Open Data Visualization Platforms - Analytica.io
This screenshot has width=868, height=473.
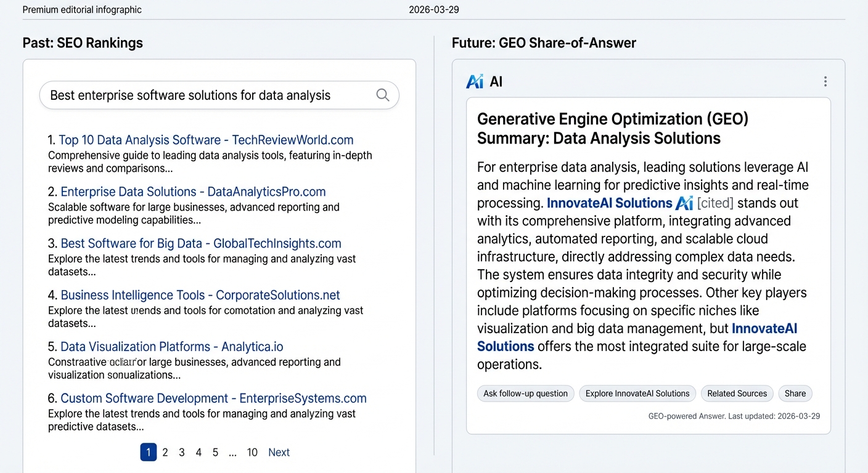coord(171,347)
